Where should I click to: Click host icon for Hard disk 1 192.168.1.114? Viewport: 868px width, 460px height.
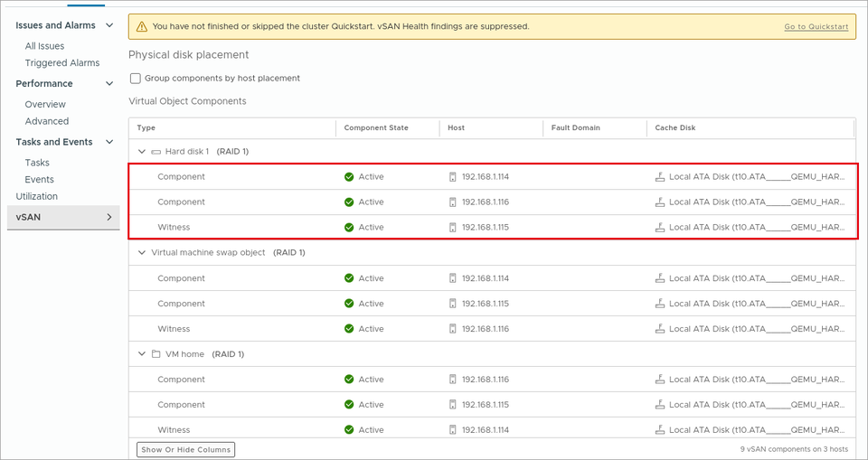pos(453,177)
